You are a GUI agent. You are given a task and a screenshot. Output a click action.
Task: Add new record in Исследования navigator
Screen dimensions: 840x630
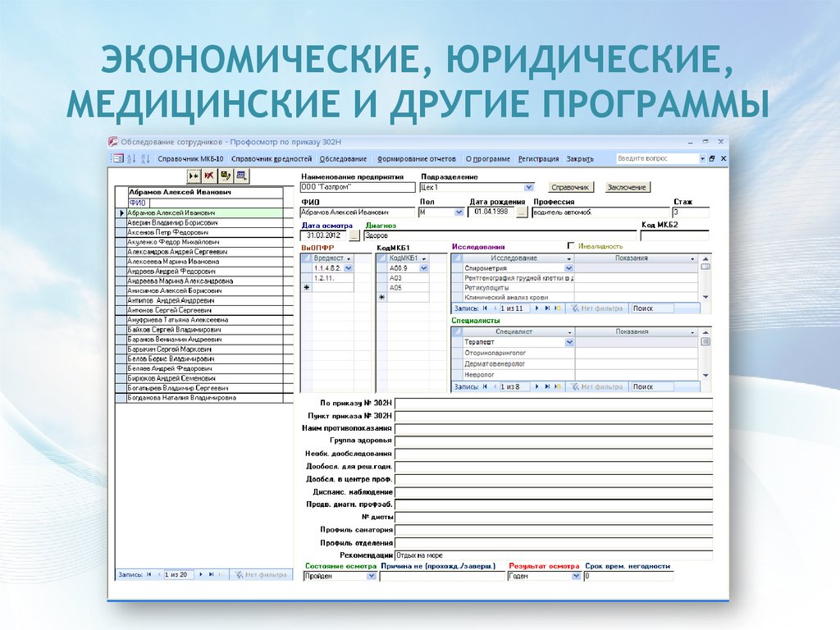(558, 308)
